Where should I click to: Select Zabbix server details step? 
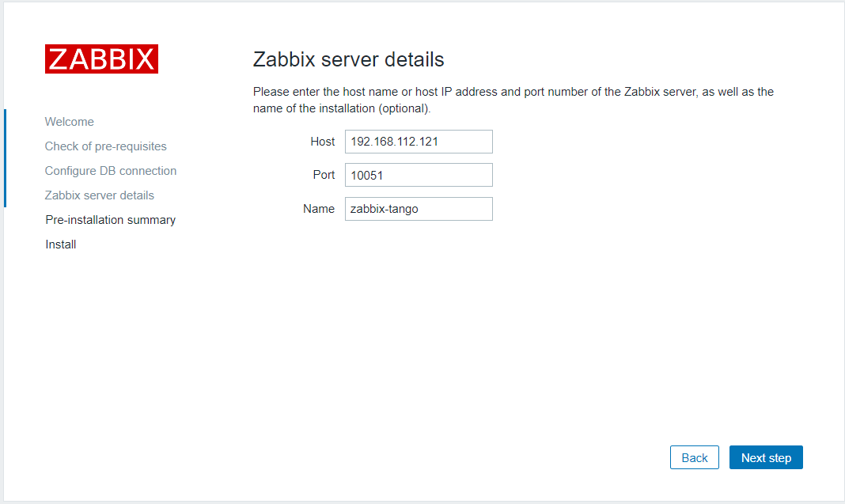tap(100, 195)
